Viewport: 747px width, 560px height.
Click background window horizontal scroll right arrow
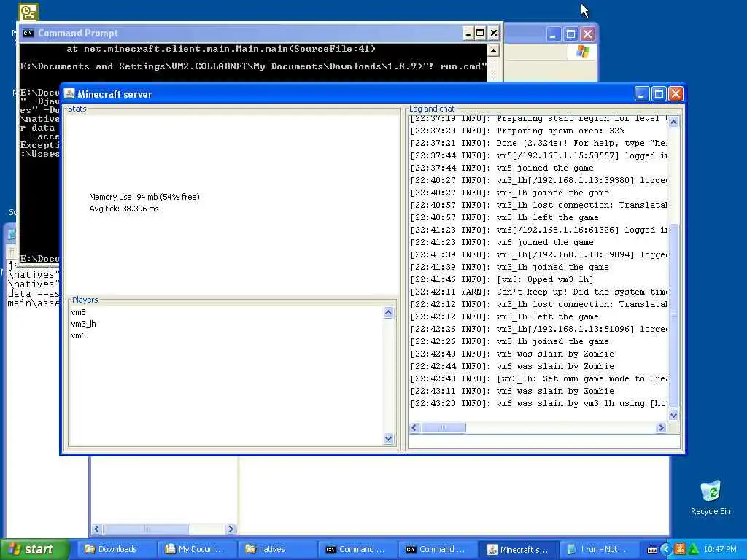(x=231, y=529)
